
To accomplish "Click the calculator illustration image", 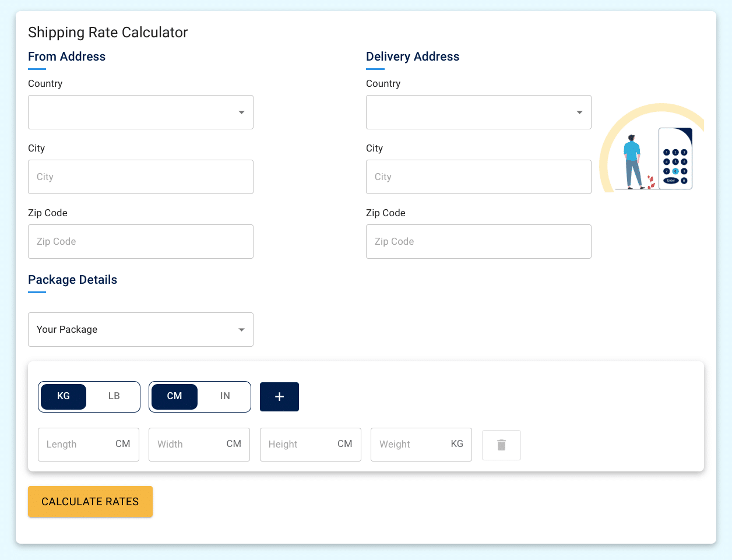I will pos(652,149).
